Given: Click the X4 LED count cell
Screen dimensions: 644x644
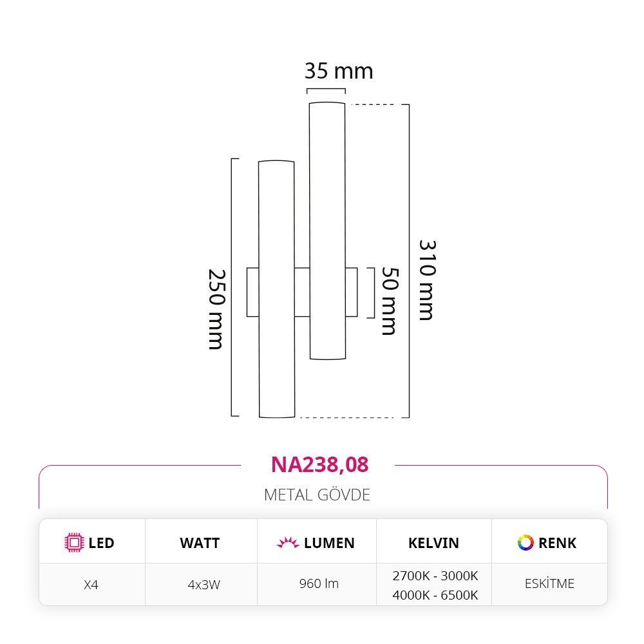Looking at the screenshot, I should (x=91, y=585).
